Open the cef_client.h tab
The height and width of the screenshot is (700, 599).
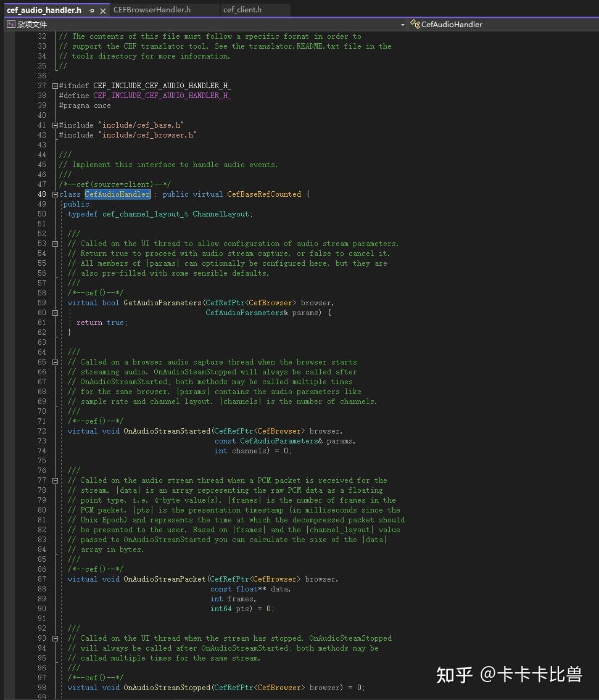point(242,10)
